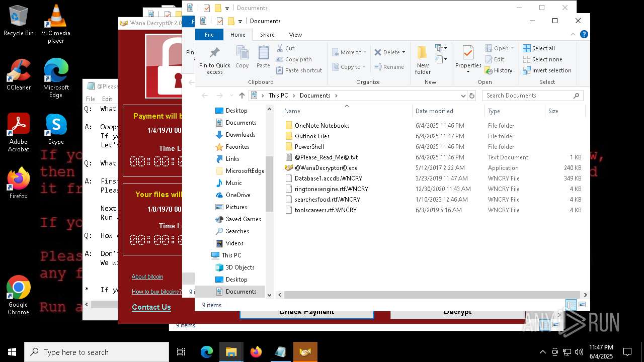644x362 pixels.
Task: Open Firefox from the taskbar
Action: click(x=256, y=352)
